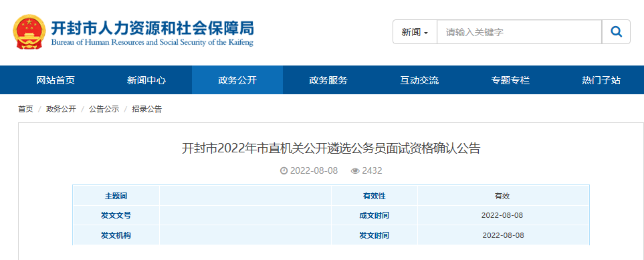Click the 发文时间 table label
Screen dimensions: 644x260
374,235
